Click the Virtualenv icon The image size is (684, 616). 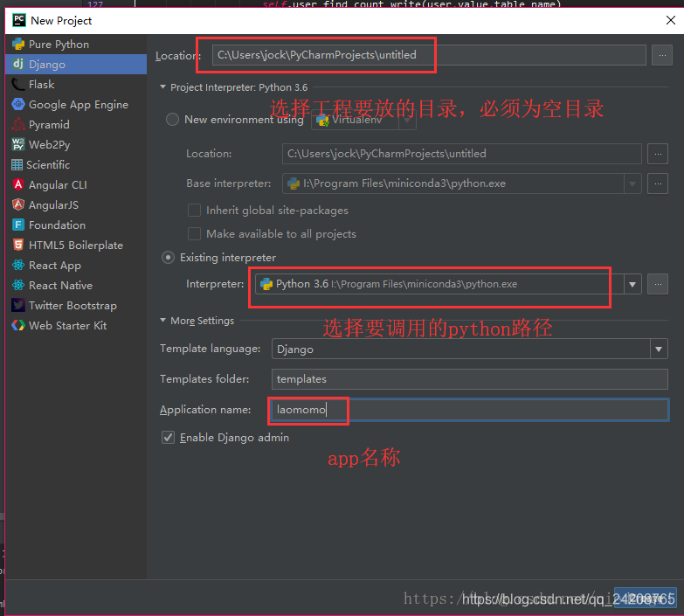323,120
